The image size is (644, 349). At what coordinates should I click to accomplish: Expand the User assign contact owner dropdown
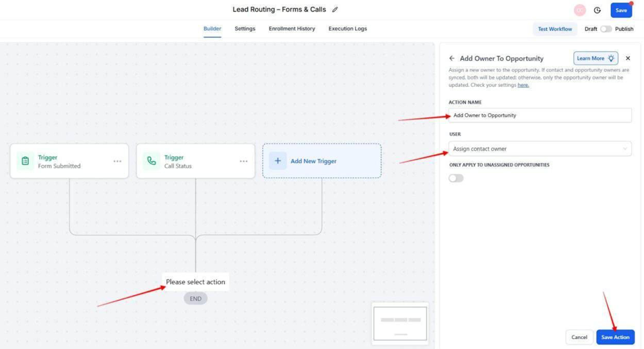coord(540,149)
